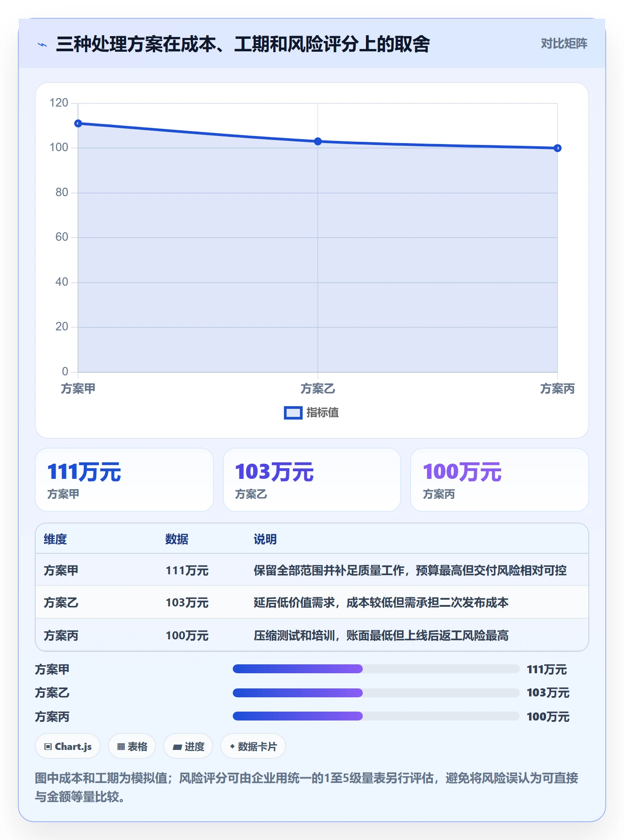The image size is (624, 840).
Task: Click the 40 label on the chart's y-axis
Action: tap(62, 282)
